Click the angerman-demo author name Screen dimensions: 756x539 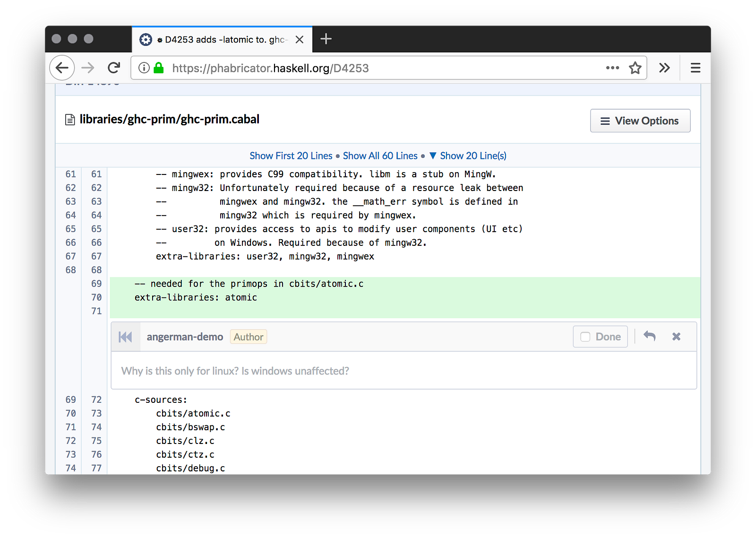click(185, 337)
